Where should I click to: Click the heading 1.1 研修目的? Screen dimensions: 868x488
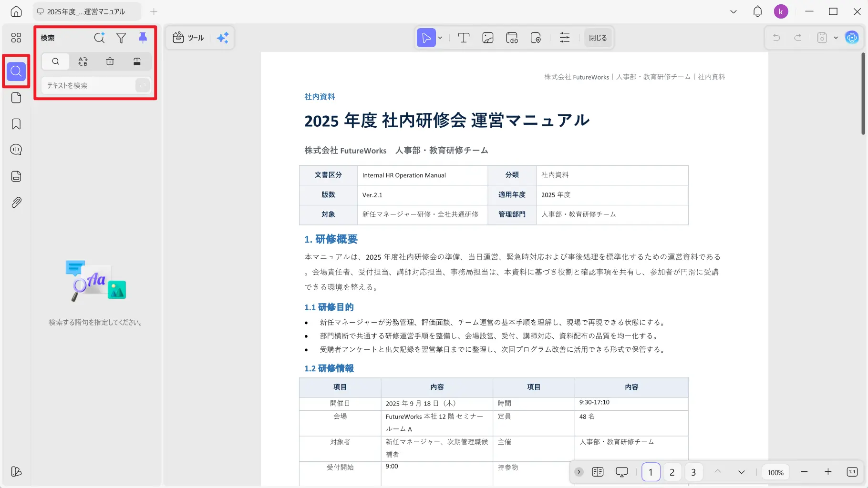[329, 307]
